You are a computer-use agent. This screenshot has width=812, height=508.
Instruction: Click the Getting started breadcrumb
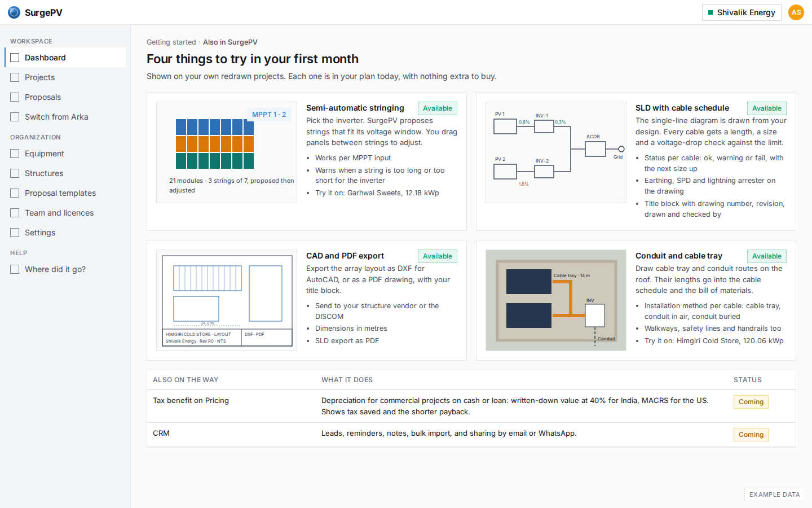click(171, 42)
